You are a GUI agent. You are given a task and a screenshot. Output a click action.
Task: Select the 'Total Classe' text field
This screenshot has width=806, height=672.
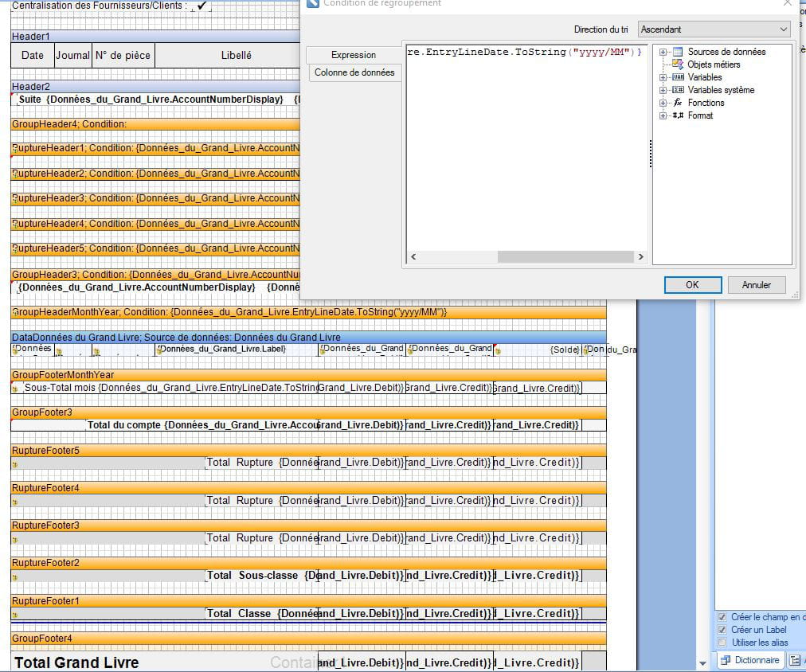(262, 613)
